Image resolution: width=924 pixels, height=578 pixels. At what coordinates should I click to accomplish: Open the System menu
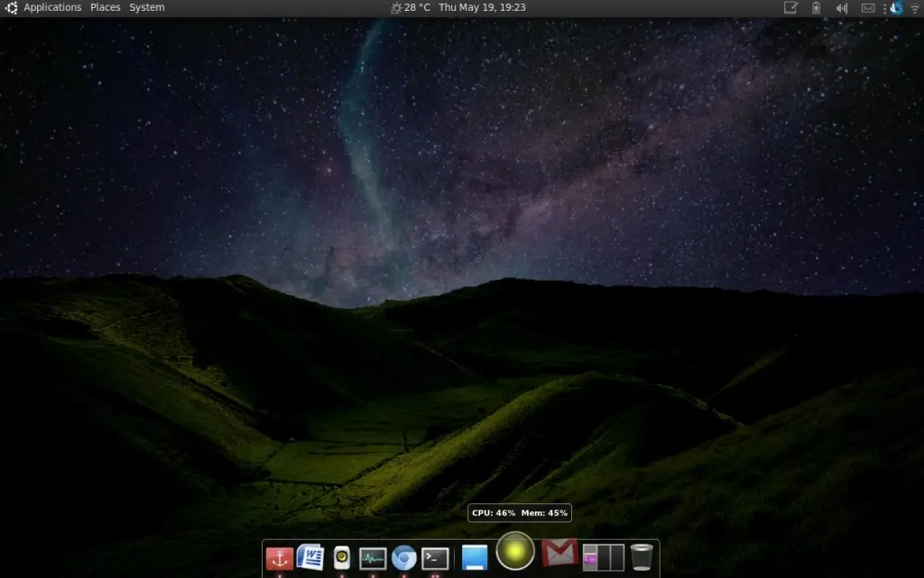point(147,7)
